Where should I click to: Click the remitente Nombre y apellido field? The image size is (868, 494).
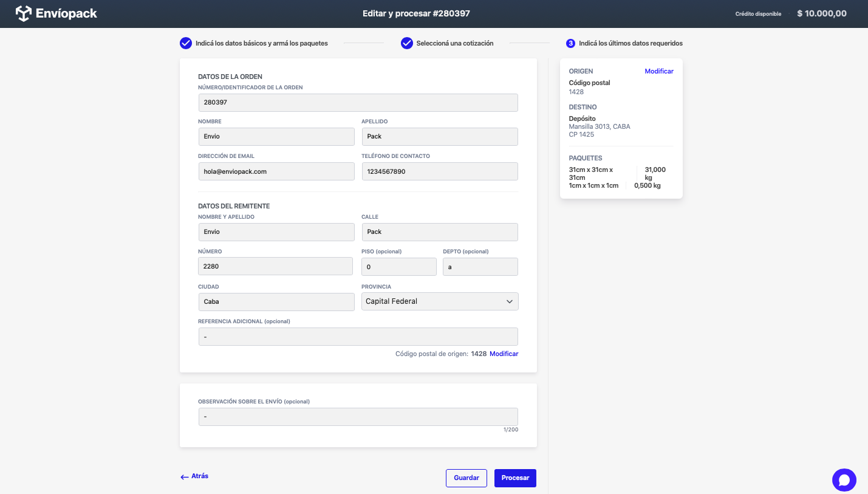(276, 232)
